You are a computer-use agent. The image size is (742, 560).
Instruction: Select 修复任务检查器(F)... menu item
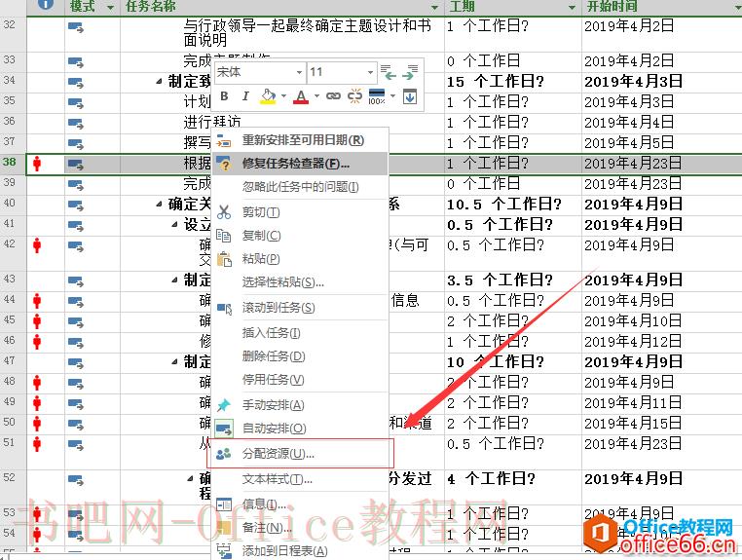coord(300,164)
